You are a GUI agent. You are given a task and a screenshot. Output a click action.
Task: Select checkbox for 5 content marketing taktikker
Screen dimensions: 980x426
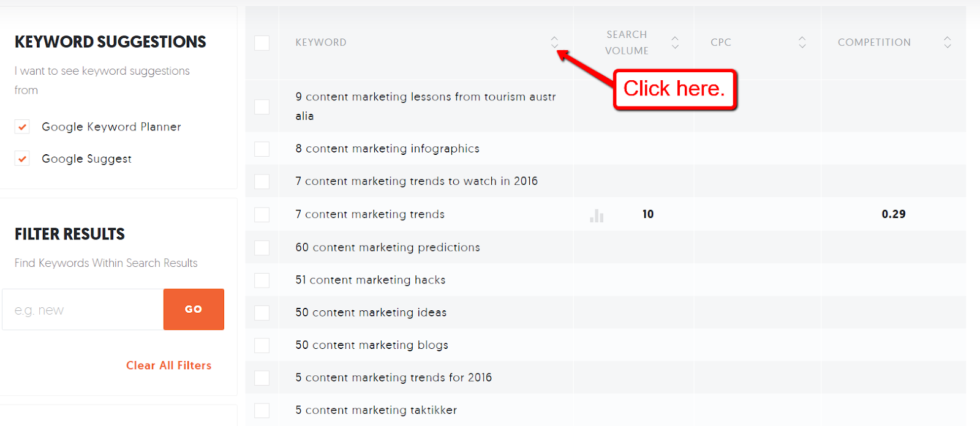262,410
